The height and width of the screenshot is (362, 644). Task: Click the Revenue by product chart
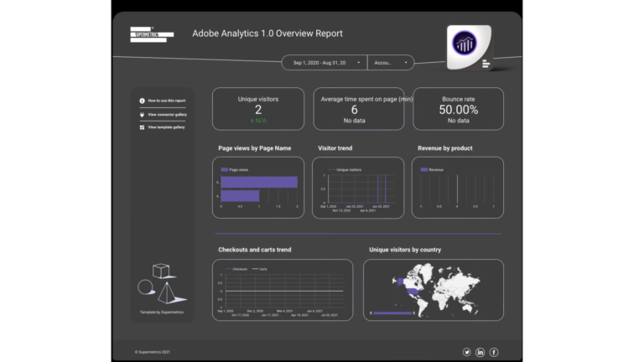[458, 188]
